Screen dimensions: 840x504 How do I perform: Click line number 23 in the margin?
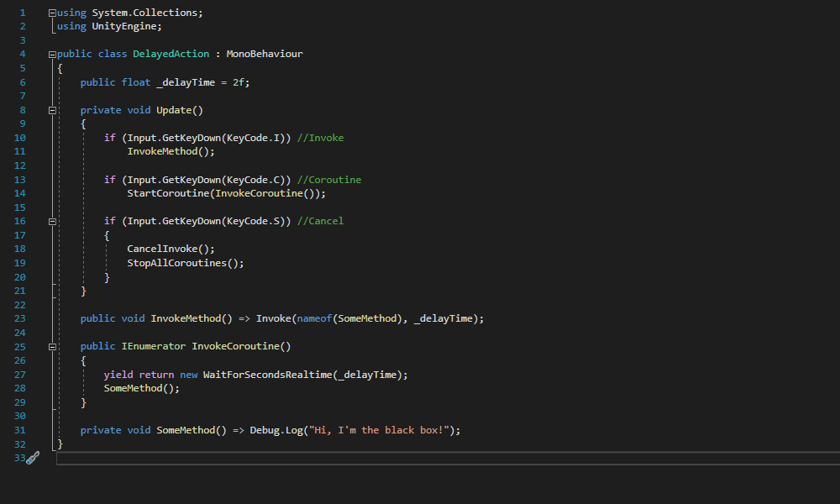click(20, 318)
